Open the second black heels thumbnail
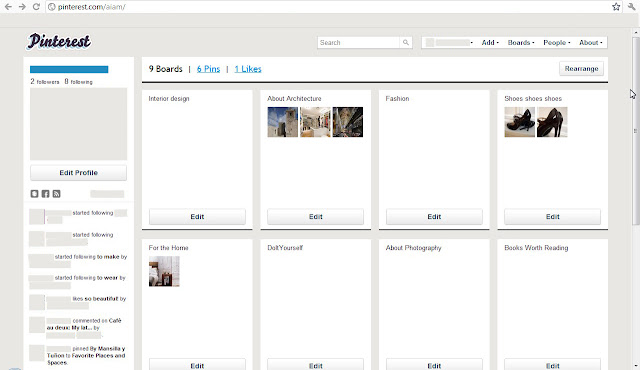640x370 pixels. click(552, 122)
